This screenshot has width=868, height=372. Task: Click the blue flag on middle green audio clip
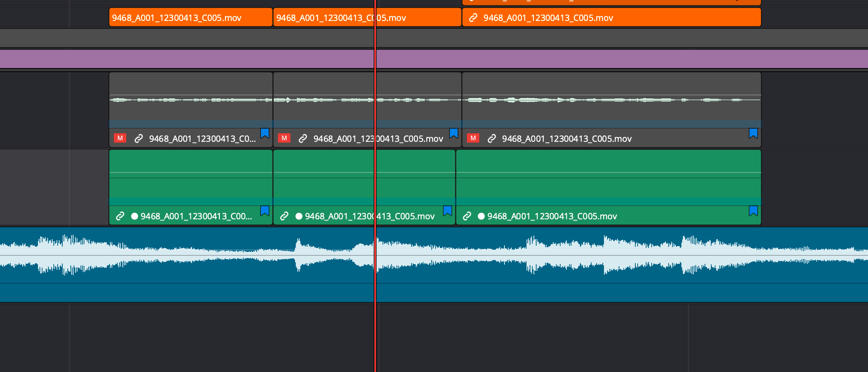pos(448,211)
